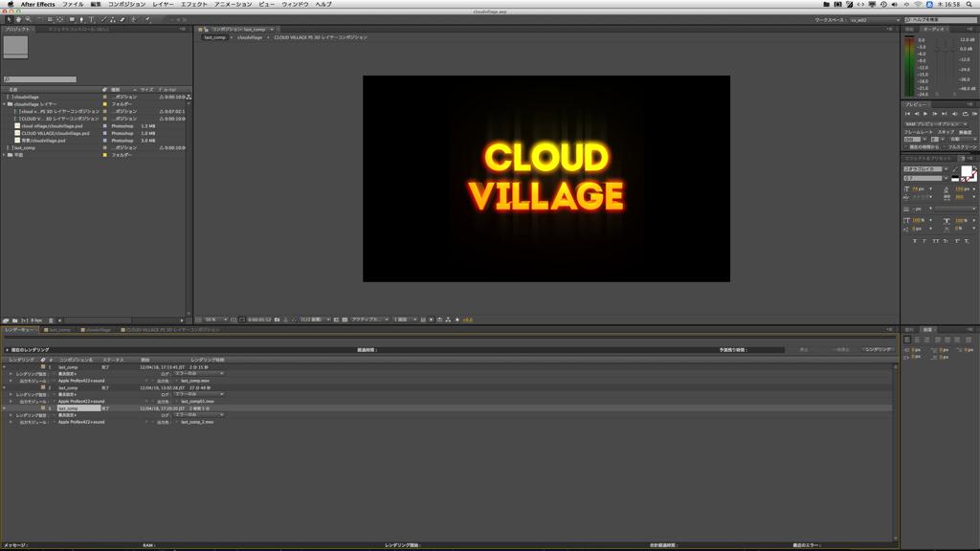Select the Zoom magnifier tool
This screenshot has height=551, width=980.
28,19
